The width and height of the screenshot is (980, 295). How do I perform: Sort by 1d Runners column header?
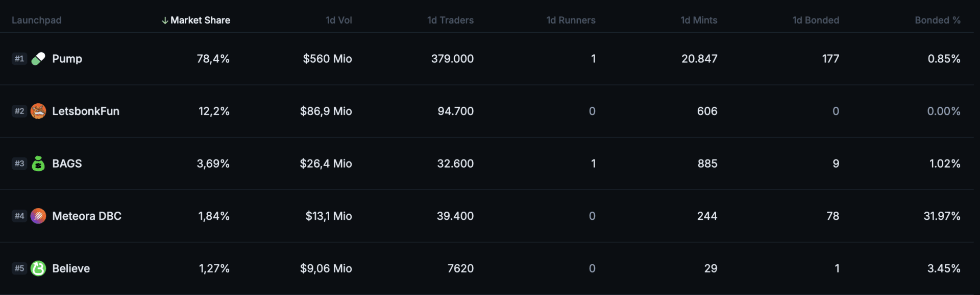pyautogui.click(x=571, y=20)
